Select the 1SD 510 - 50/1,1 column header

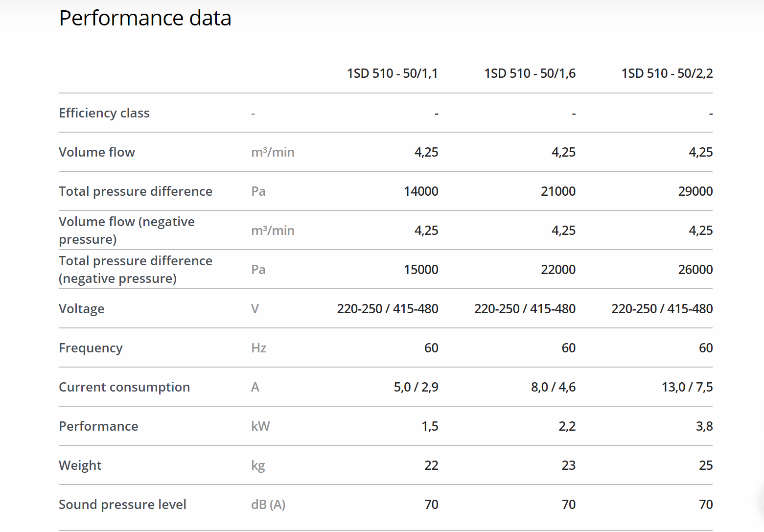coord(392,73)
